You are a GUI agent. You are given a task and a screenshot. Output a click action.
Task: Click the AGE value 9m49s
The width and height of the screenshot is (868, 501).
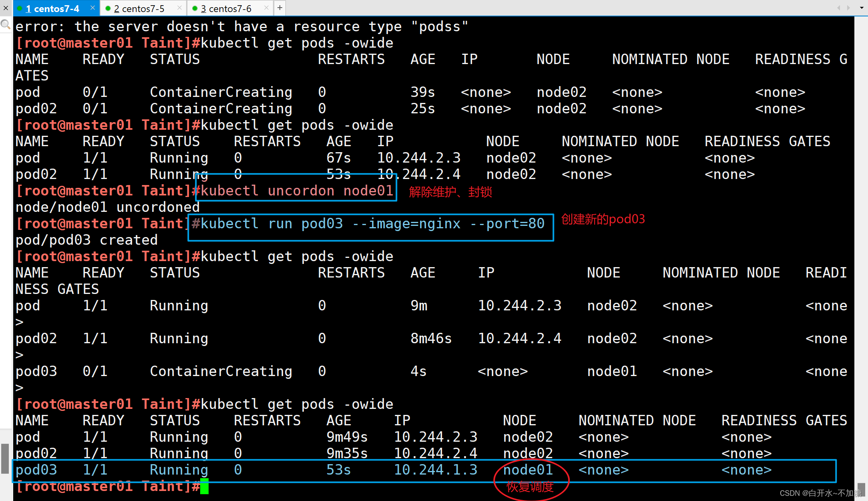[347, 437]
